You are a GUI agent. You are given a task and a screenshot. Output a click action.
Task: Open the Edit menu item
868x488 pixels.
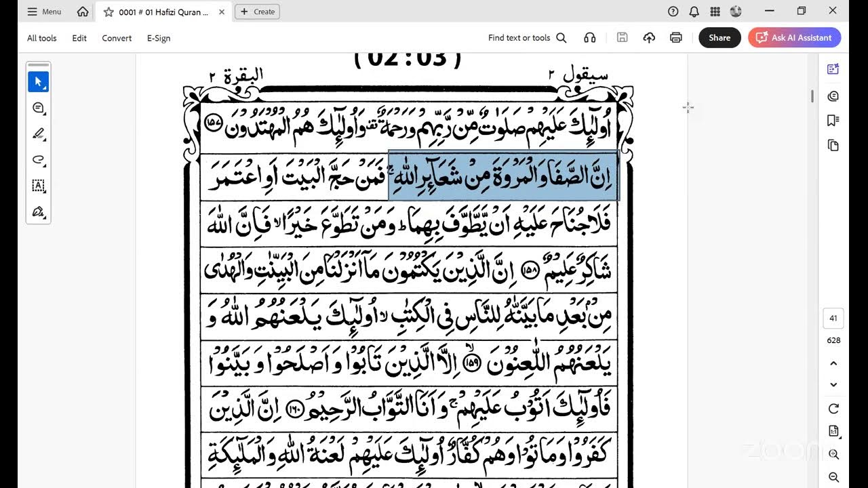tap(79, 38)
